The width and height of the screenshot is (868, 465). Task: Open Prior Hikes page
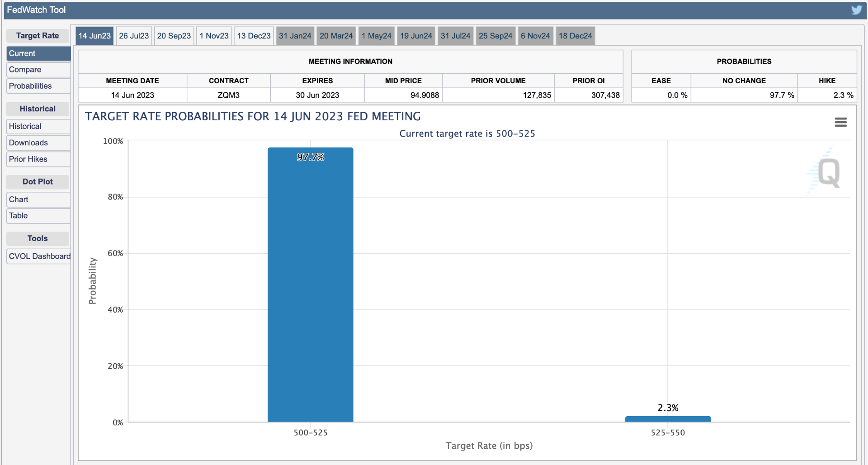click(38, 159)
